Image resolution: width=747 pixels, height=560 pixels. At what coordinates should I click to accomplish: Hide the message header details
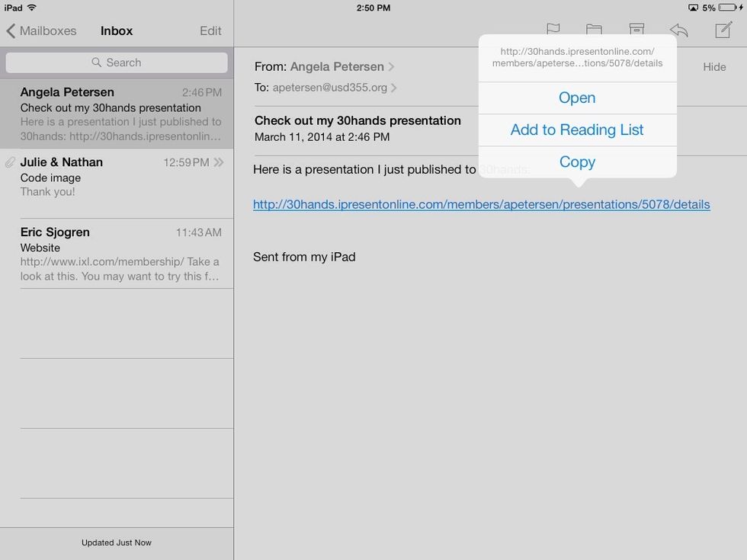(714, 67)
